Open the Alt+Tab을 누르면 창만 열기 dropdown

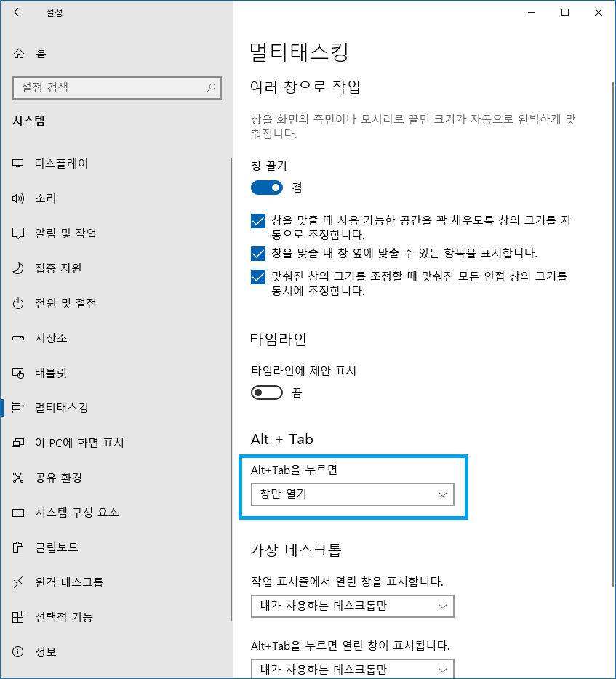pos(352,494)
